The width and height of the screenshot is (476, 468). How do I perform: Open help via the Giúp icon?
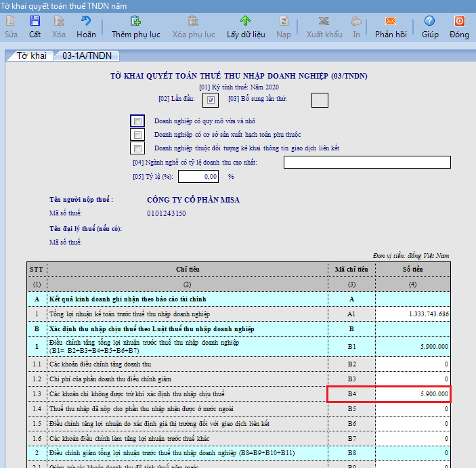pos(429,21)
